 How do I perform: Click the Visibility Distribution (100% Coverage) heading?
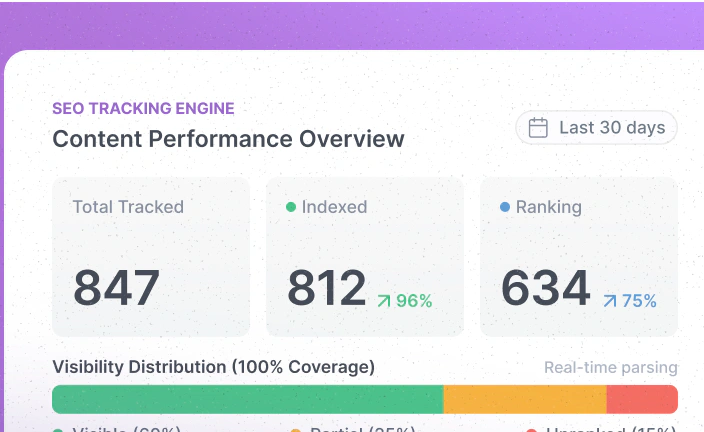[214, 367]
